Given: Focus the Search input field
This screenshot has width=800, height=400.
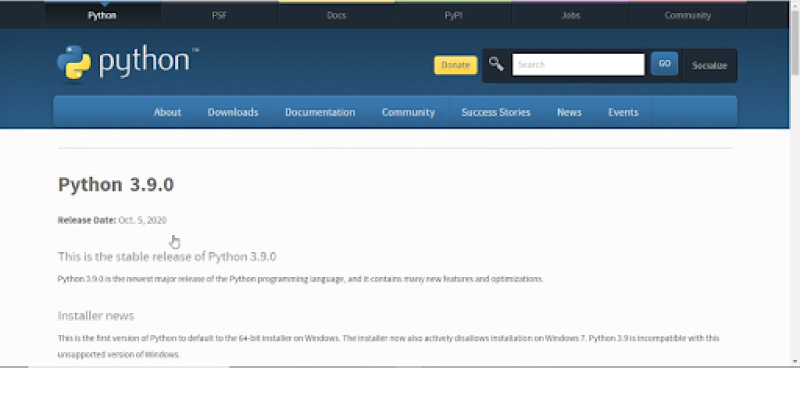Looking at the screenshot, I should (x=578, y=65).
